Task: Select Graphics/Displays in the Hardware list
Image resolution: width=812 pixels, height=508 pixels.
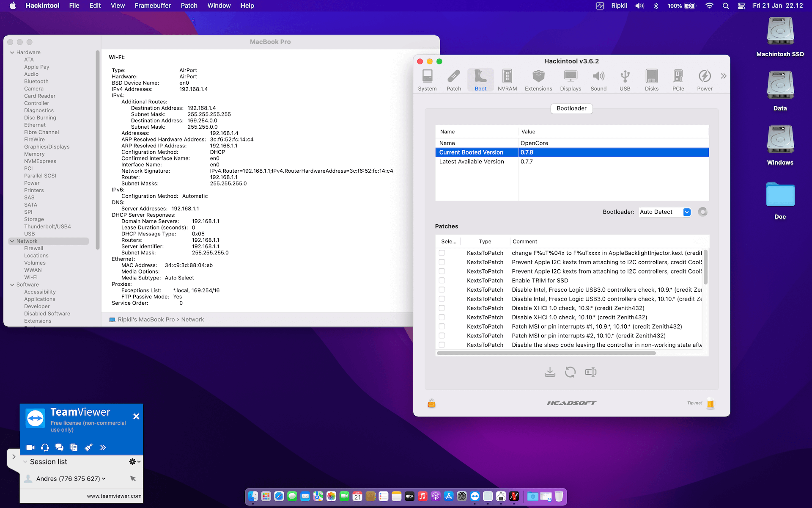Action: tap(47, 147)
